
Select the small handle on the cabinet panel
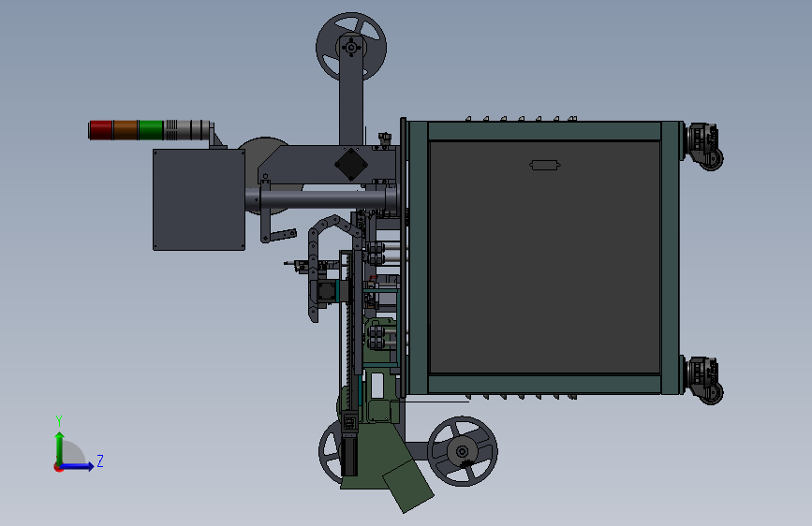click(x=545, y=165)
